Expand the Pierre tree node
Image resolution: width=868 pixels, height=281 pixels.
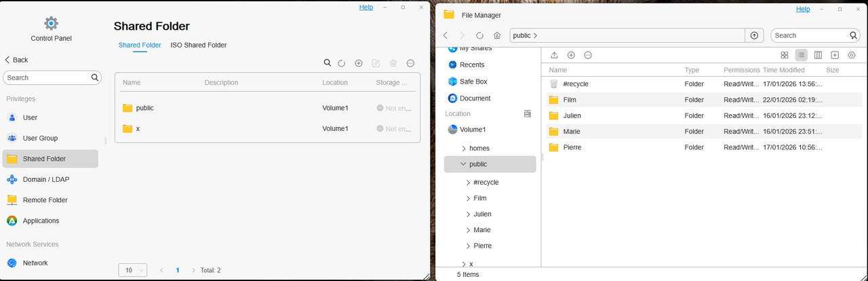pos(468,246)
